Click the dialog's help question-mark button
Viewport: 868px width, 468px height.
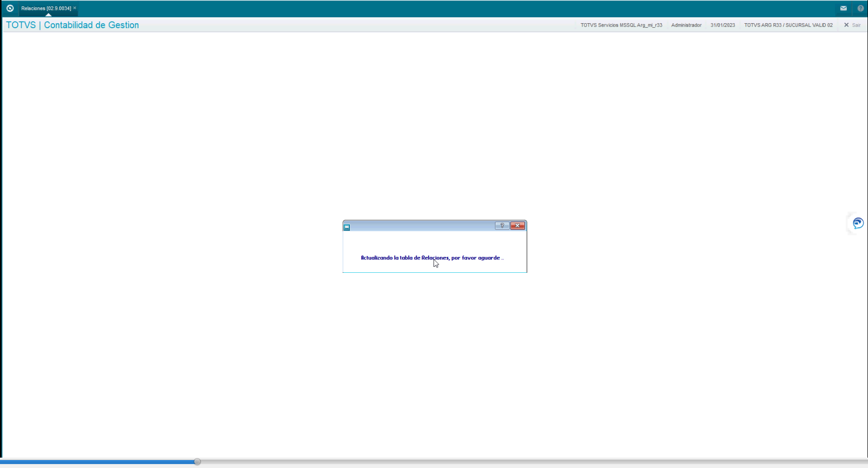[x=502, y=226]
